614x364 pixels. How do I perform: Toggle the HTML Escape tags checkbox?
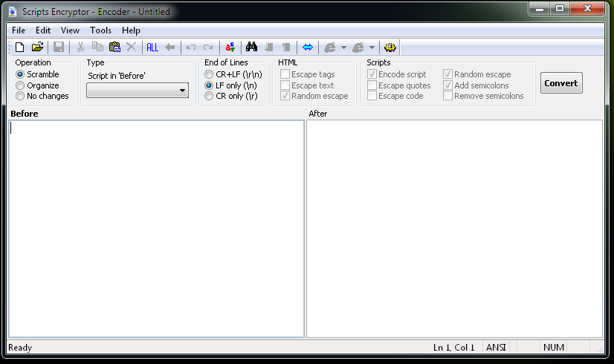[x=308, y=74]
